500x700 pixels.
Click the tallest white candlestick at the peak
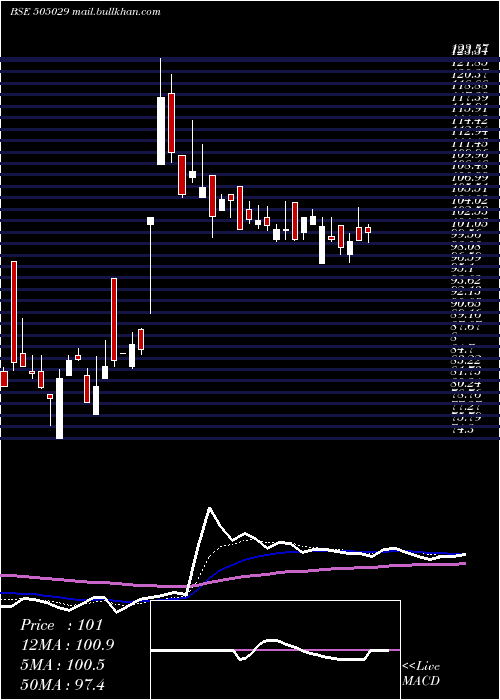[161, 130]
